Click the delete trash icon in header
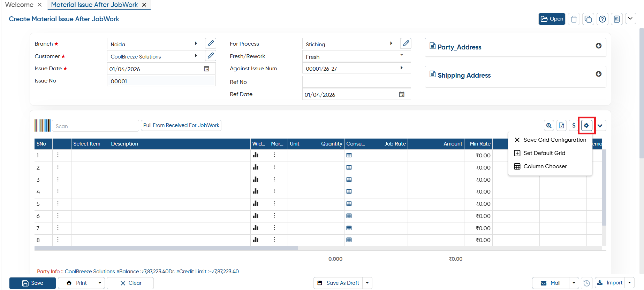The height and width of the screenshot is (290, 644). point(574,19)
